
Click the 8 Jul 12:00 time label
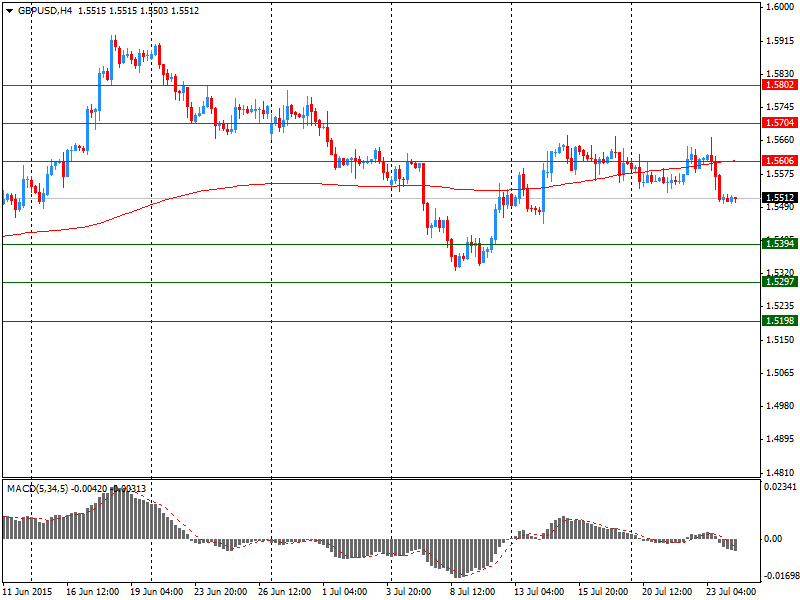point(472,592)
